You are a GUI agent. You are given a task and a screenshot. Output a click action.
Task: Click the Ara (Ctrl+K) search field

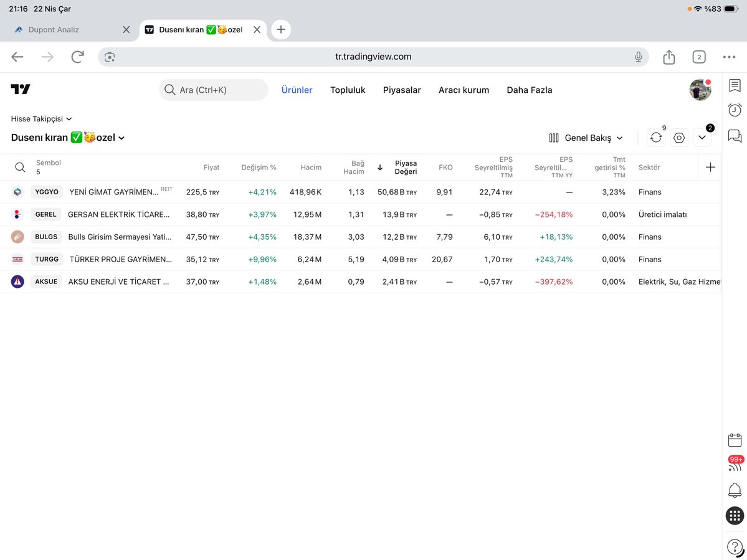(x=214, y=90)
